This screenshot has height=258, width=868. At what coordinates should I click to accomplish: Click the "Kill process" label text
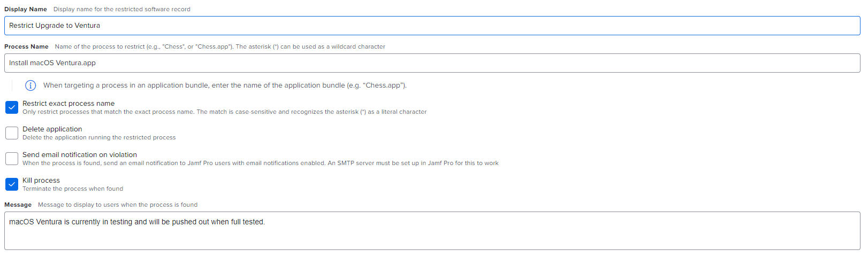click(x=41, y=180)
